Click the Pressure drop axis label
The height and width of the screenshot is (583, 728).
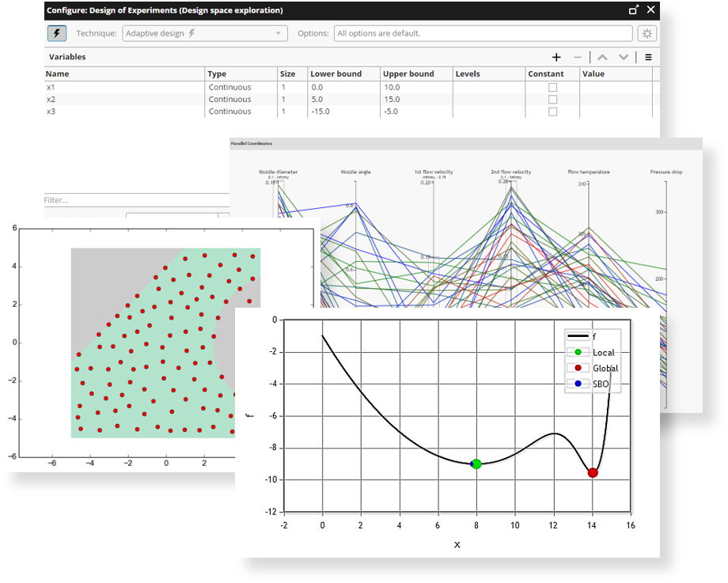point(665,172)
